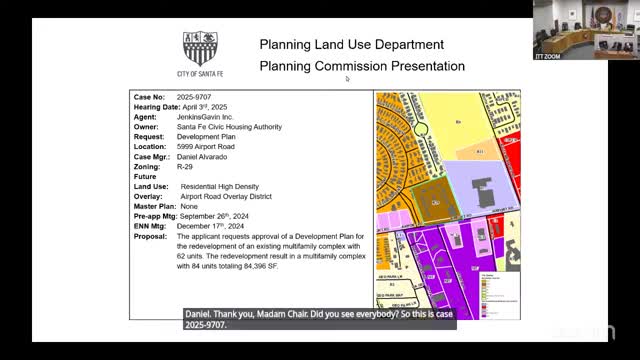This screenshot has width=640, height=360.
Task: Select zoning value 'R-29'
Action: 184,167
